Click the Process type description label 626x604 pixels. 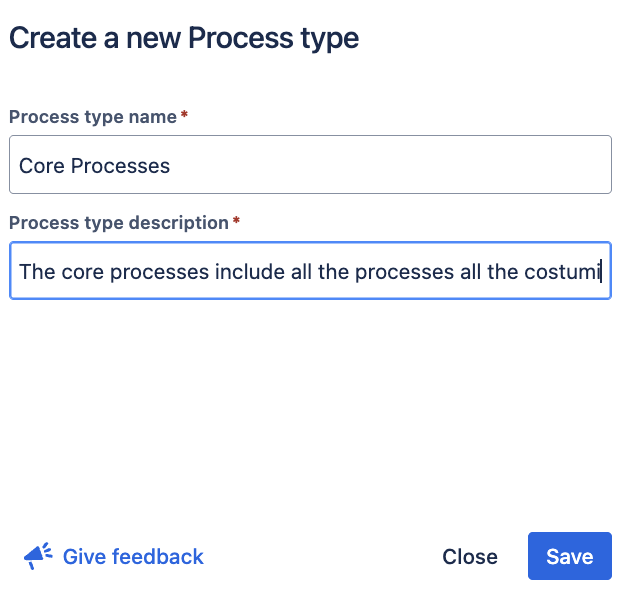click(x=118, y=222)
